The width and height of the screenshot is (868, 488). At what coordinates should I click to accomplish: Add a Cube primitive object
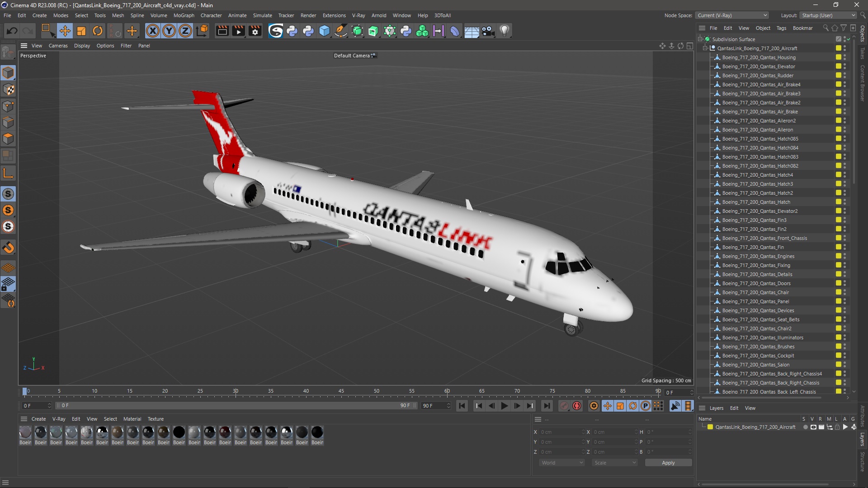tap(325, 31)
